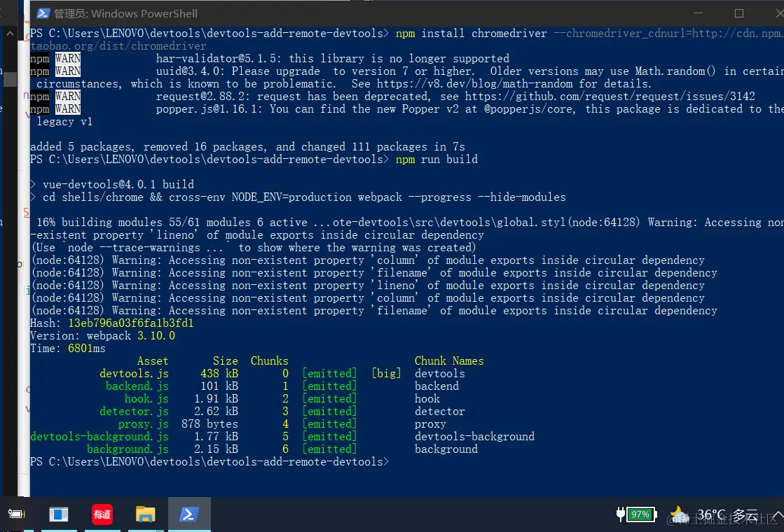Click the scroll-up arrow in left window

(10, 34)
